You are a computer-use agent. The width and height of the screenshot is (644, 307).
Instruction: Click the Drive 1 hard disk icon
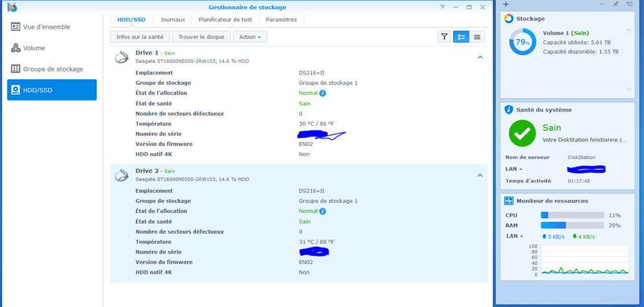(x=121, y=57)
